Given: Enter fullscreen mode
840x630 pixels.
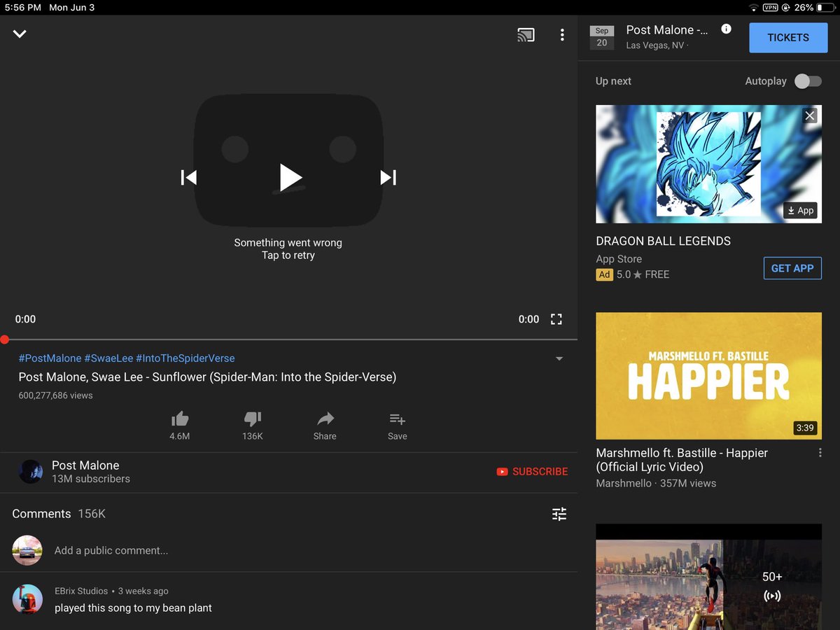Looking at the screenshot, I should tap(556, 319).
